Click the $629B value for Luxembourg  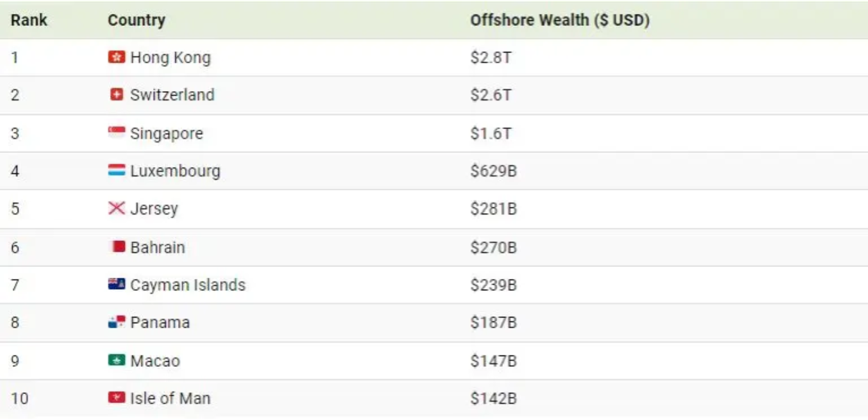493,171
